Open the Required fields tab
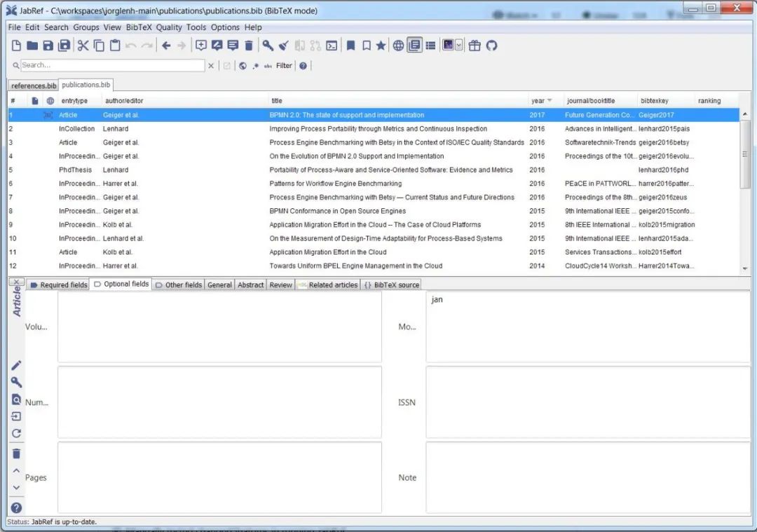This screenshot has width=757, height=532. (59, 285)
